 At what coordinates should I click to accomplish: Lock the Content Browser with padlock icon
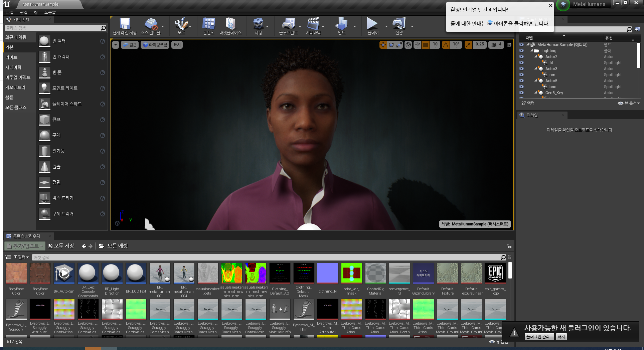509,246
